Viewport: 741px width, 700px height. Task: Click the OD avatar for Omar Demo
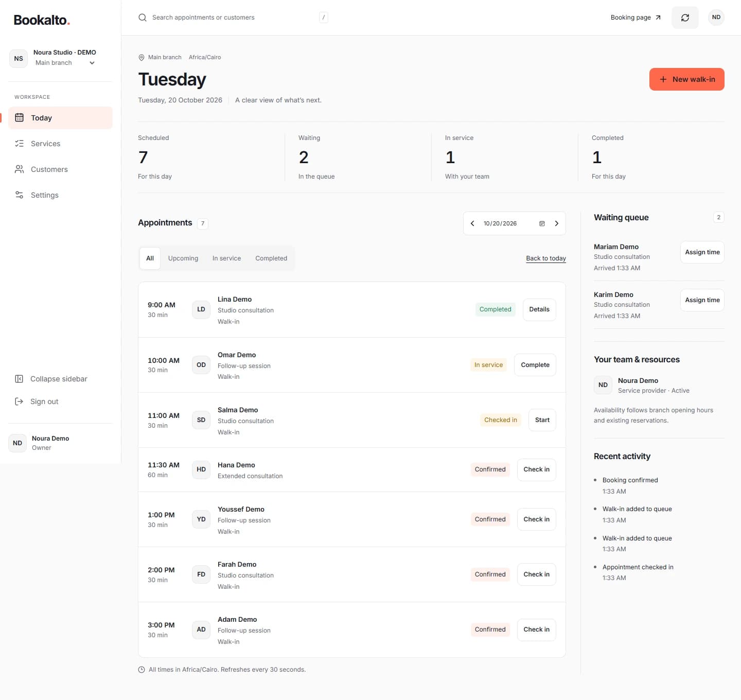[x=201, y=365]
